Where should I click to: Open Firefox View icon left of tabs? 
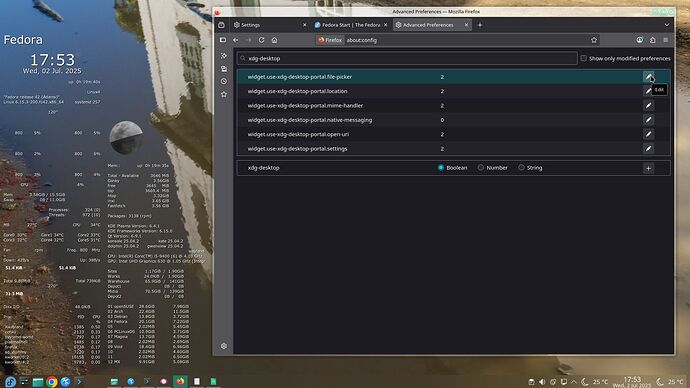tap(221, 25)
